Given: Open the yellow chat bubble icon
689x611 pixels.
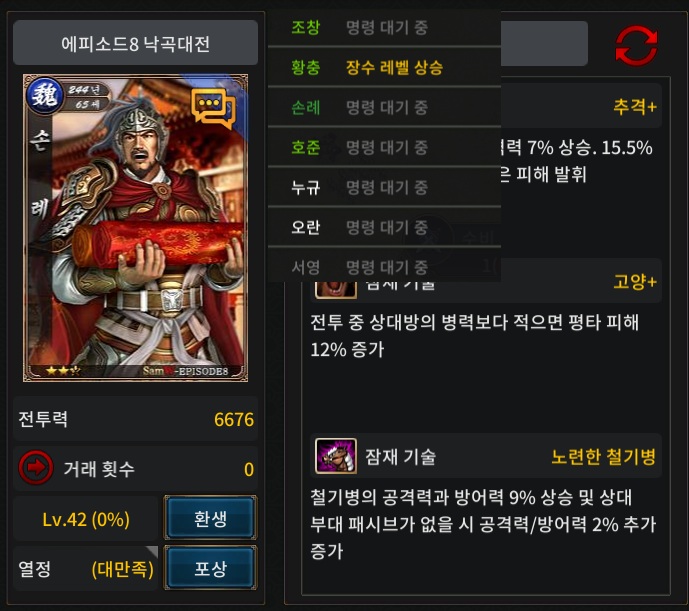Looking at the screenshot, I should (x=214, y=108).
